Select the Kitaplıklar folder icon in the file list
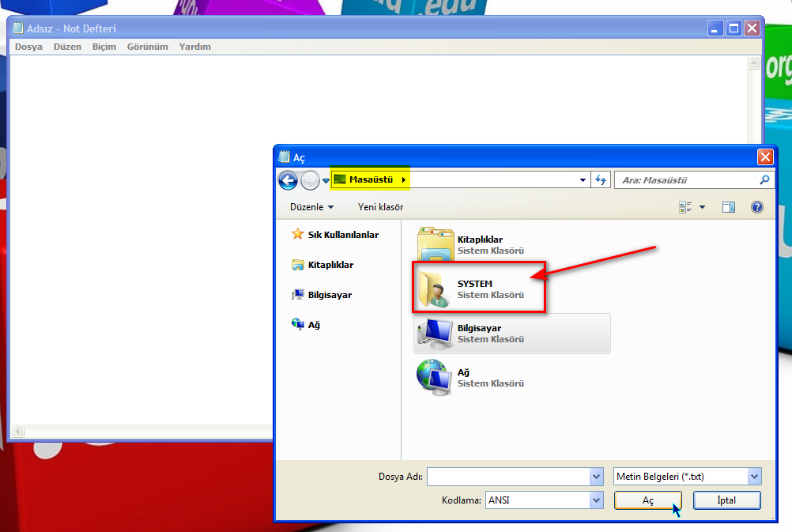Viewport: 792px width, 532px height. click(435, 244)
